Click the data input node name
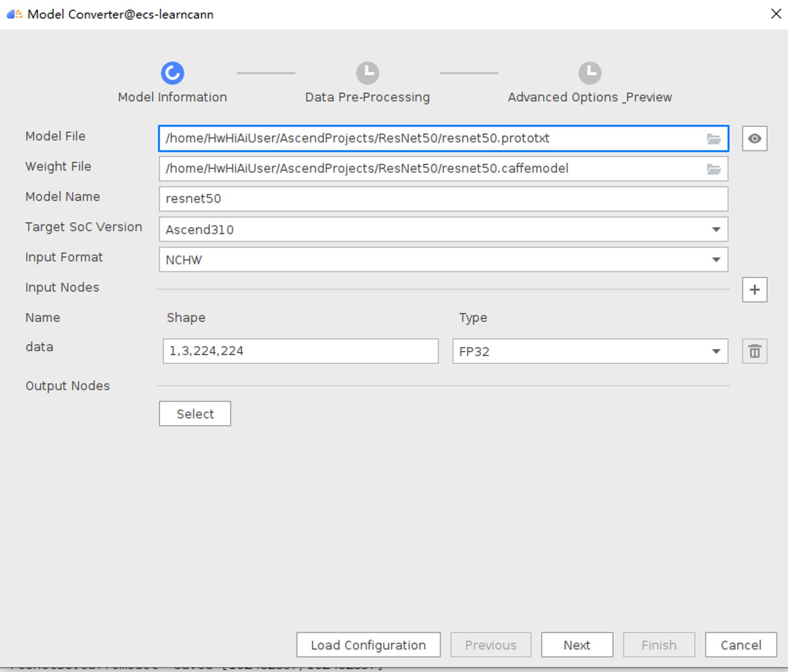The image size is (788, 672). pos(39,347)
